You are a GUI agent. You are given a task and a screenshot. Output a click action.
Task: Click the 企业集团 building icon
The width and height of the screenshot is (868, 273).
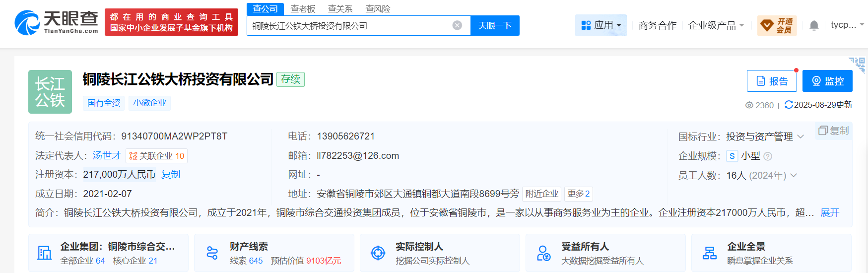pos(45,253)
